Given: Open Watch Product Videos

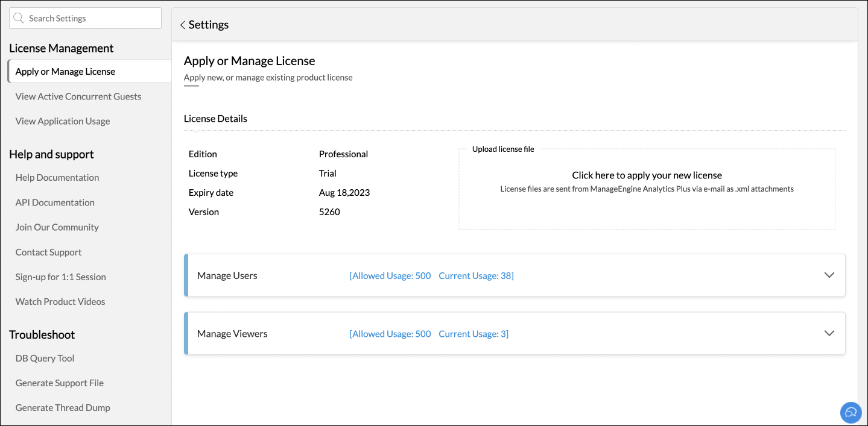Looking at the screenshot, I should coord(60,302).
